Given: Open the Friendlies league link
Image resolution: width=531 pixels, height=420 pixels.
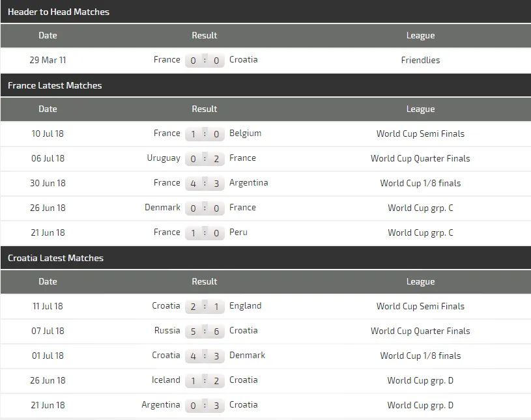Looking at the screenshot, I should (x=420, y=60).
